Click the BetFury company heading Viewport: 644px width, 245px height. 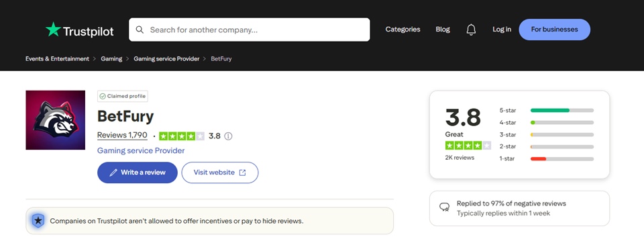click(125, 116)
